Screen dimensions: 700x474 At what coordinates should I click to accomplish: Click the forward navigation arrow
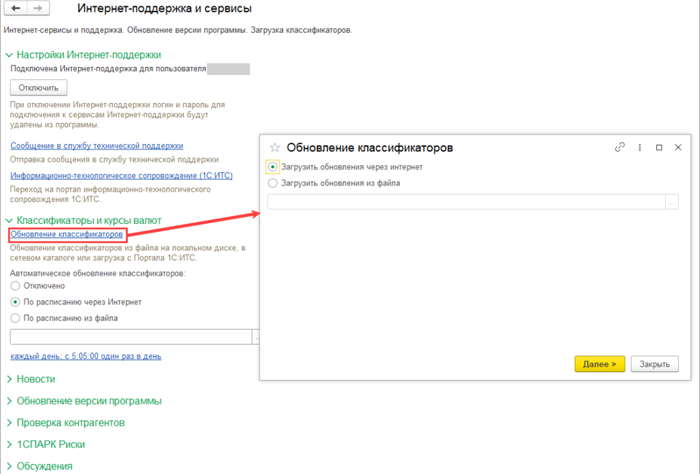point(37,9)
